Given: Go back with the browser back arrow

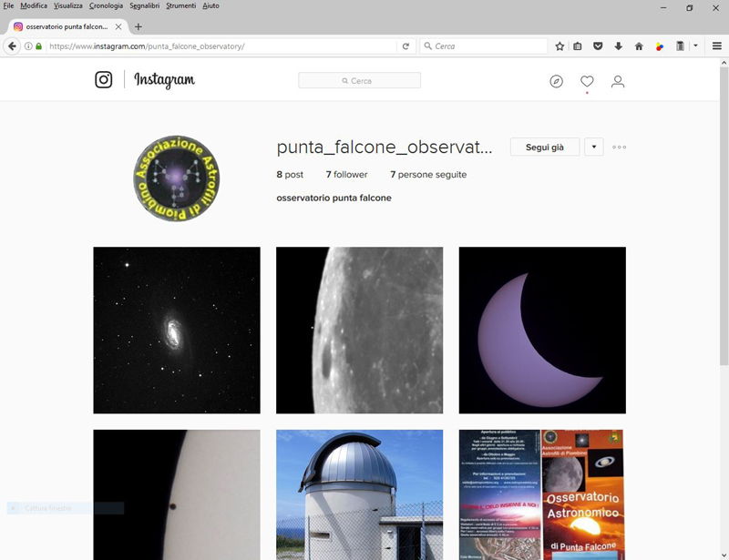Looking at the screenshot, I should coord(12,46).
